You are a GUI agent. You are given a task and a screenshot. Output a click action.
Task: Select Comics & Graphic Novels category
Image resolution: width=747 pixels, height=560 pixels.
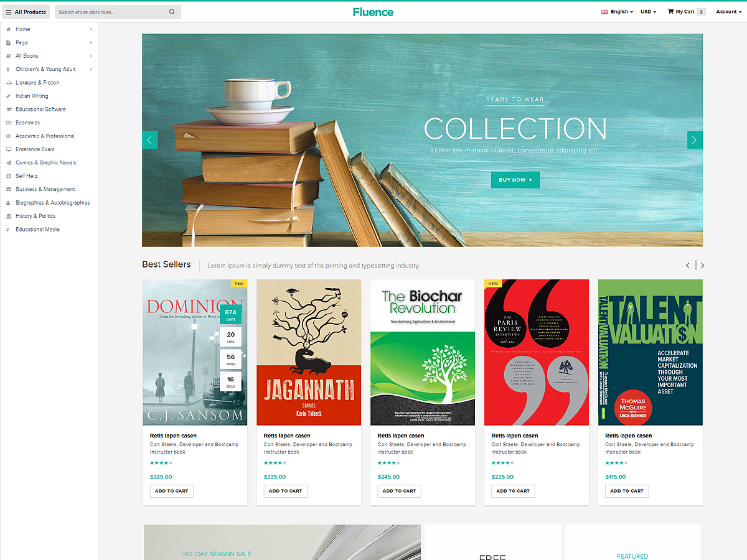tap(46, 163)
